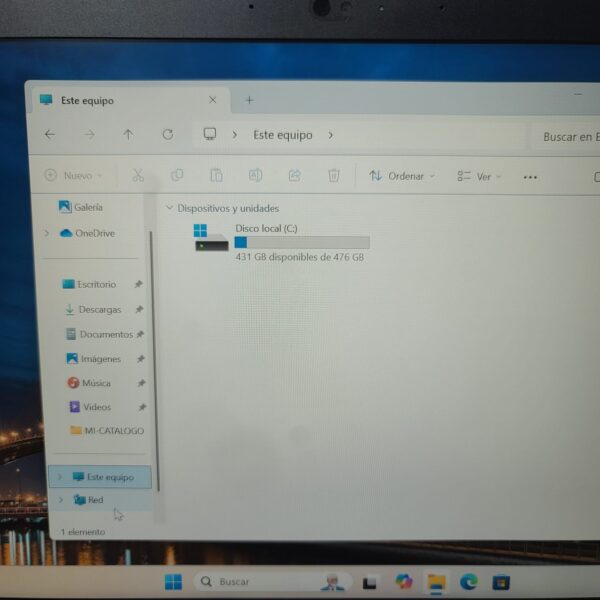600x600 pixels.
Task: Open the Ver dropdown menu
Action: [479, 176]
